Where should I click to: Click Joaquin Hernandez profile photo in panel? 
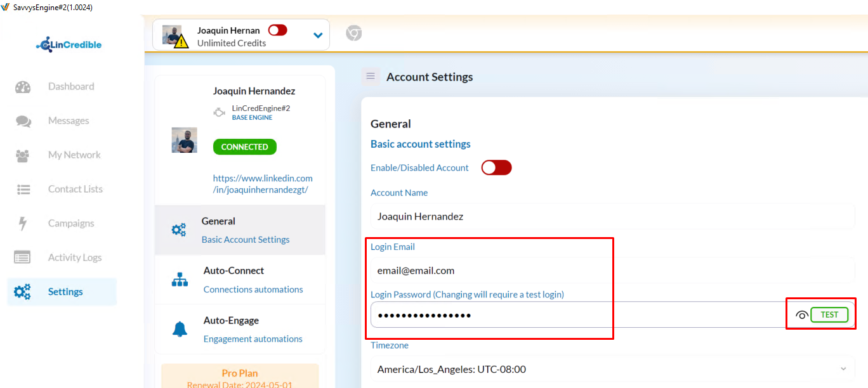coord(185,140)
